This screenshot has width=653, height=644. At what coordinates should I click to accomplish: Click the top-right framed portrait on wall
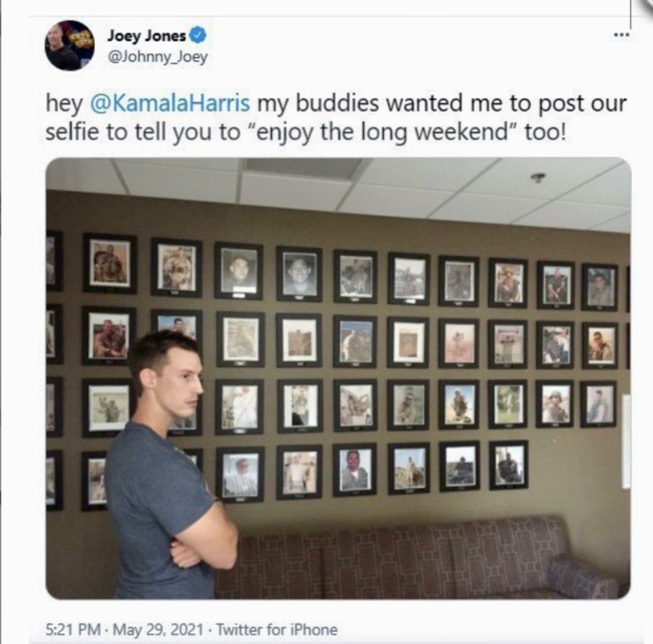coord(599,287)
